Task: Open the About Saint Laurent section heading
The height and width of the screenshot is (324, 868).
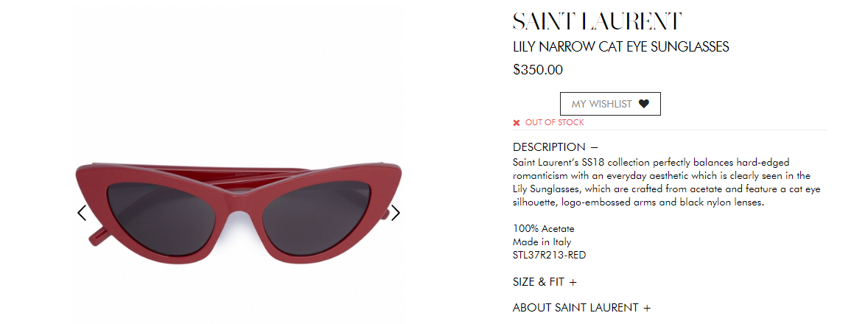Action: pos(575,308)
